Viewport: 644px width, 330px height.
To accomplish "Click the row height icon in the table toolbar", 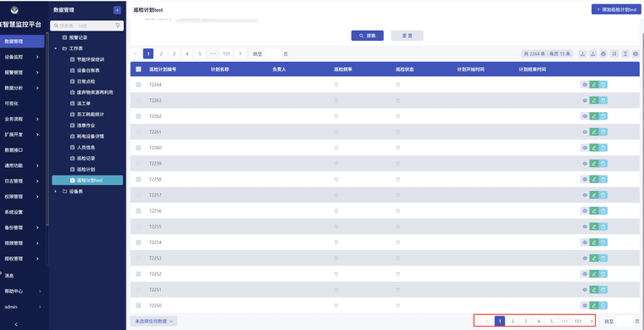I will (625, 53).
